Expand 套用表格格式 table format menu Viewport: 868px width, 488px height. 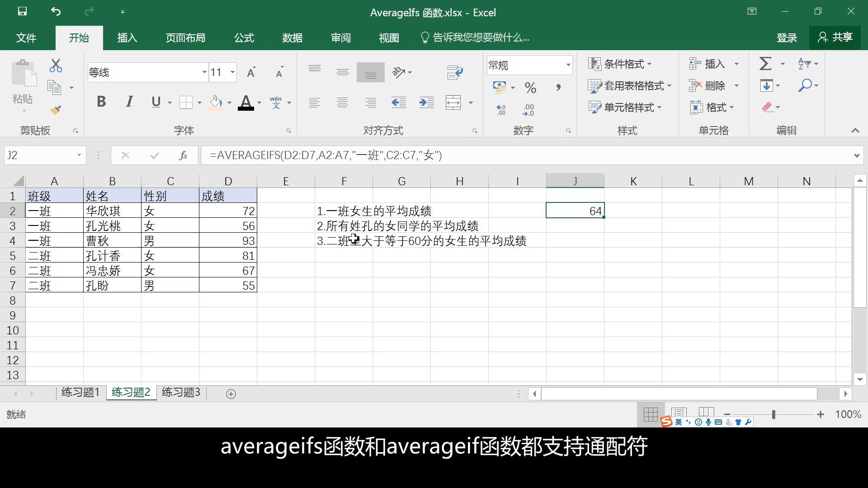[630, 86]
